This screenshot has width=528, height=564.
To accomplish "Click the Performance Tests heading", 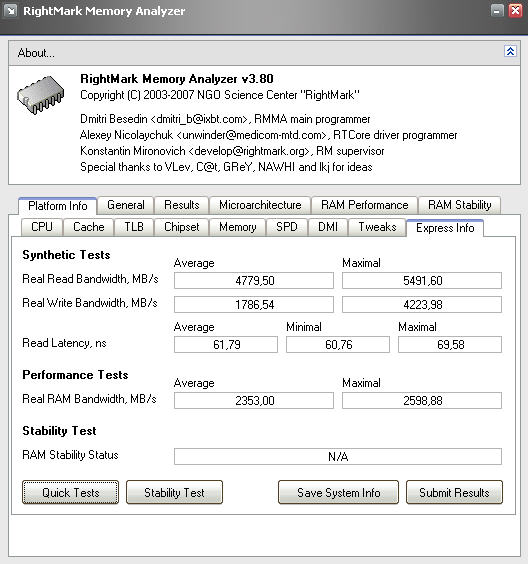I will 75,375.
